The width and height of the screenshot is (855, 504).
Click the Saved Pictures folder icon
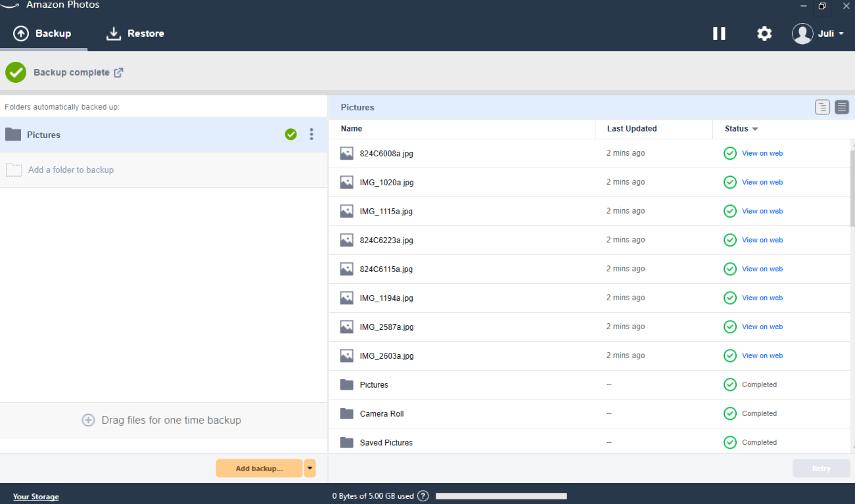point(347,442)
